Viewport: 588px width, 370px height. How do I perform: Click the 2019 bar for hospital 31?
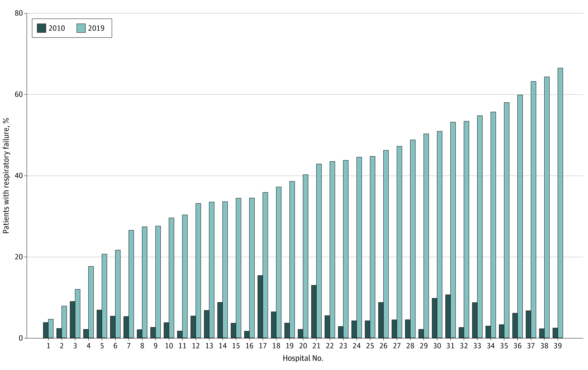coord(453,230)
